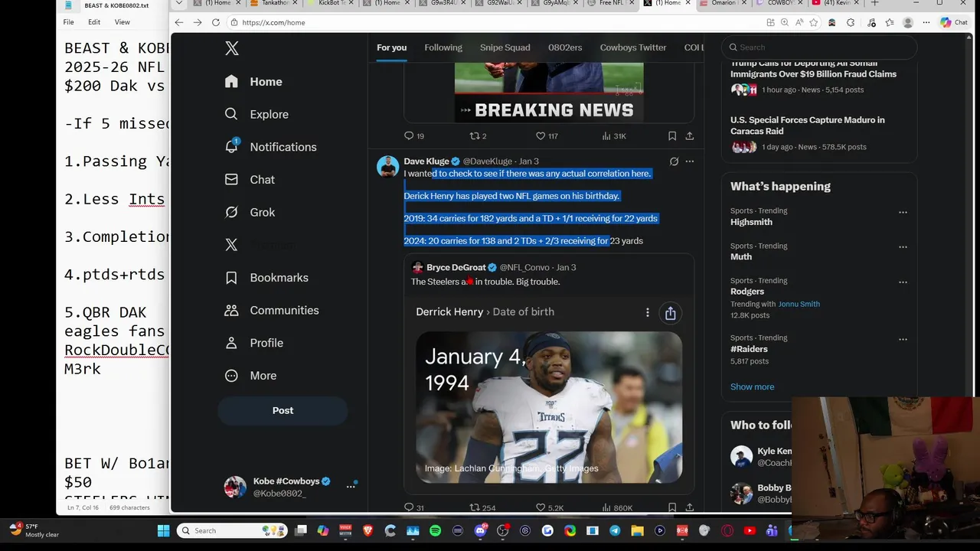Image resolution: width=980 pixels, height=551 pixels.
Task: Click the X search field
Action: [819, 47]
